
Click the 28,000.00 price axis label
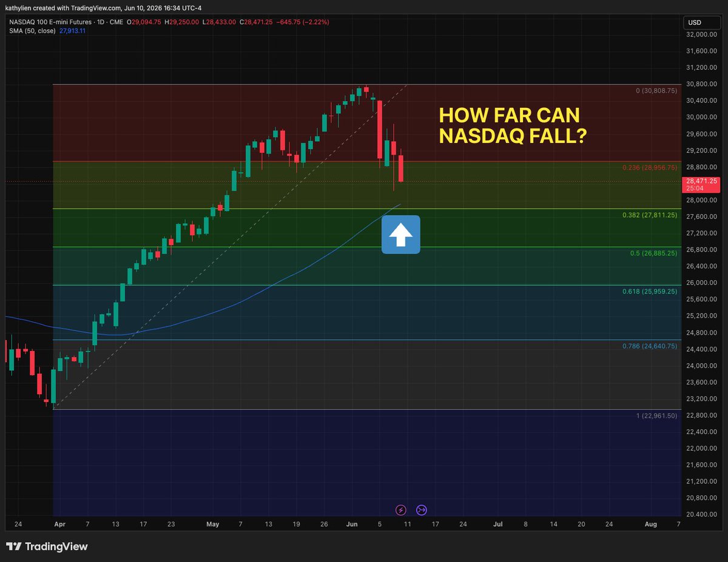(x=702, y=200)
